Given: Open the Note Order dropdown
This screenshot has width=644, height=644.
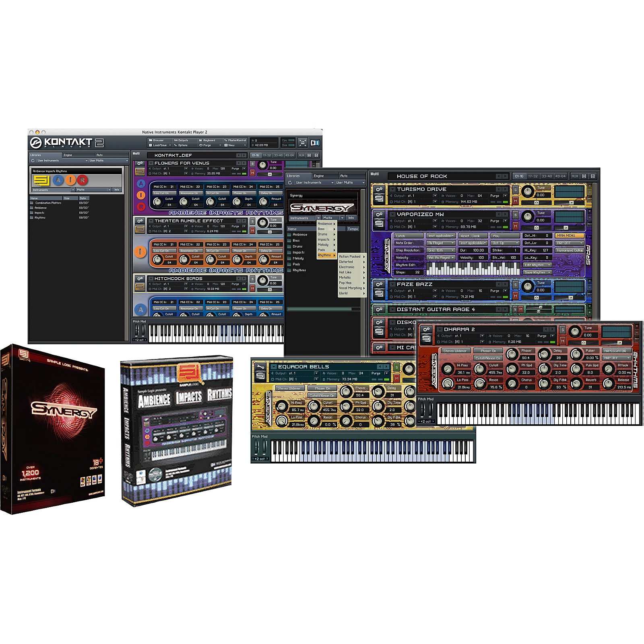Looking at the screenshot, I should point(441,243).
